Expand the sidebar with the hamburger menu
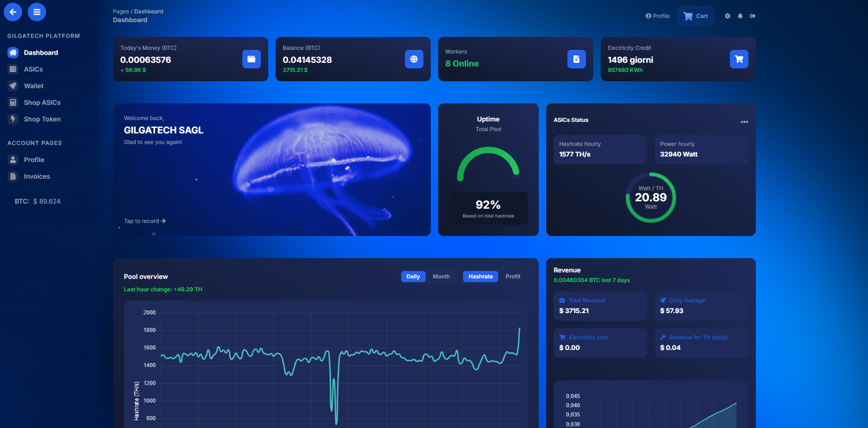The image size is (868, 428). click(x=37, y=12)
